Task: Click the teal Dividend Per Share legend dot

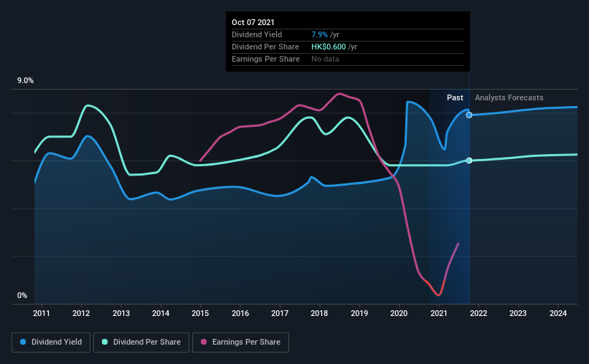Action: click(105, 342)
